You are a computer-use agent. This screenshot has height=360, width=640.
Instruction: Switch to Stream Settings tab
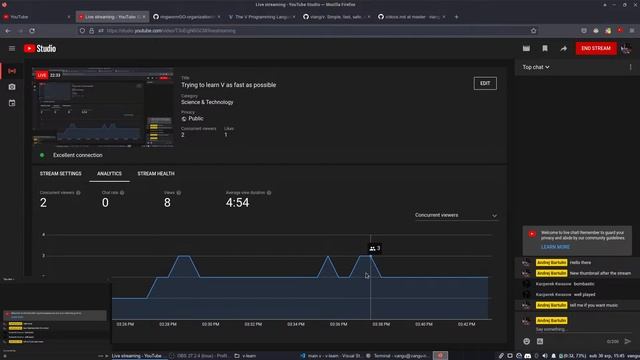(x=60, y=174)
